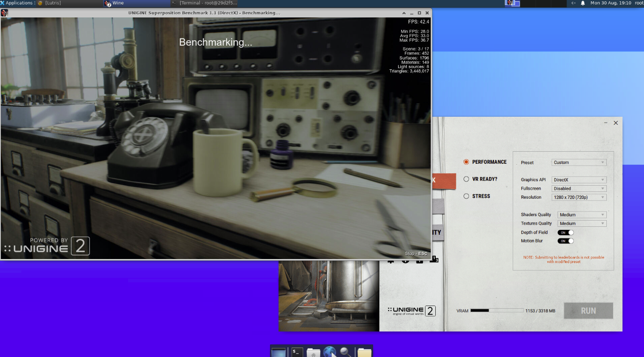Click the Show Desktop icon in dock

(279, 352)
